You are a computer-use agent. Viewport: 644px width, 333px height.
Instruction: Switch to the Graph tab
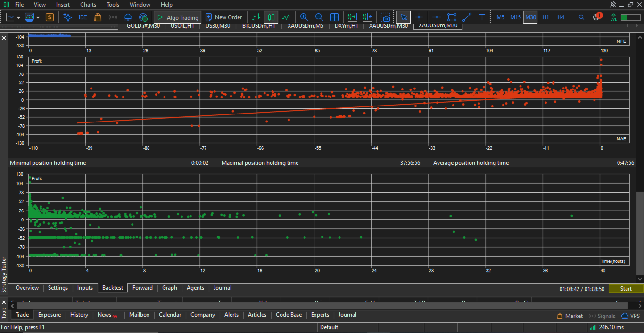pos(170,288)
